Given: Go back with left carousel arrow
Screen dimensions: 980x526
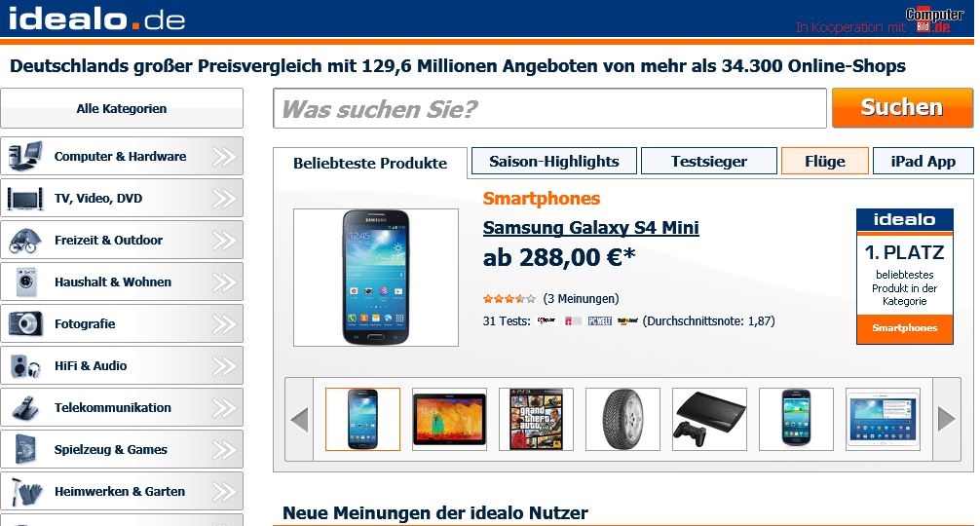Looking at the screenshot, I should pos(299,419).
